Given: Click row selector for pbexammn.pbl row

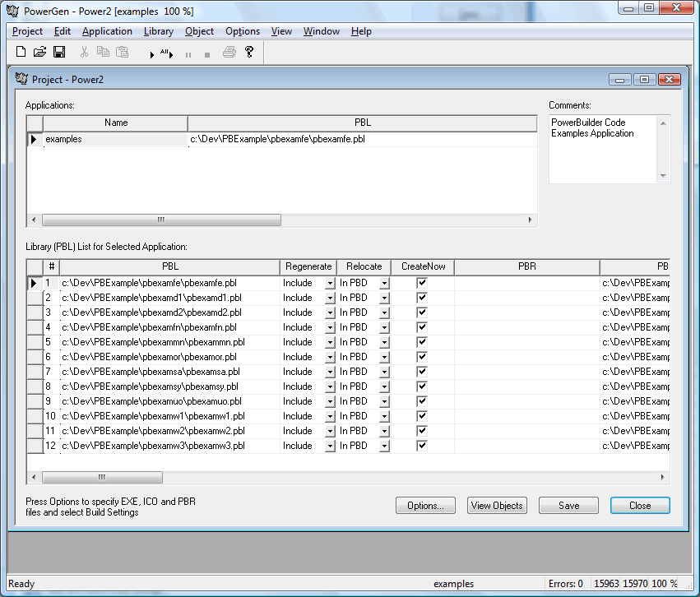Looking at the screenshot, I should [x=35, y=342].
